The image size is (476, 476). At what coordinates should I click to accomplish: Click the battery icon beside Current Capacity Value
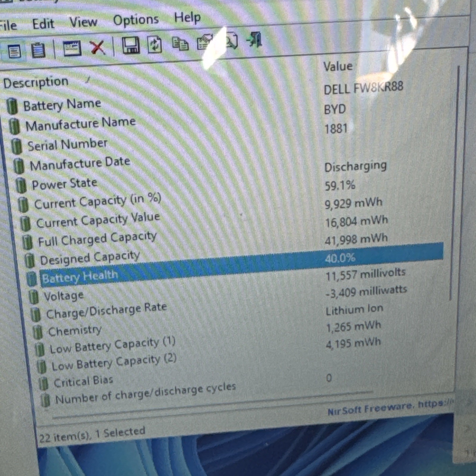click(x=26, y=223)
